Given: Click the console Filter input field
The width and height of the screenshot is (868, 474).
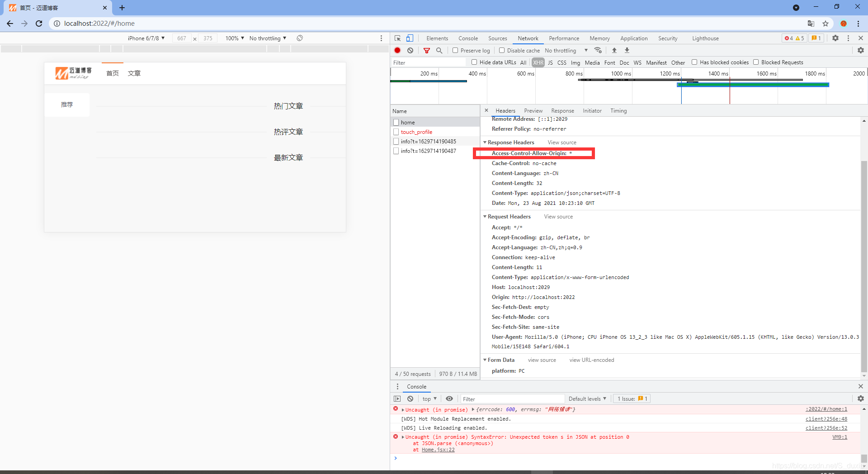Looking at the screenshot, I should (513, 399).
